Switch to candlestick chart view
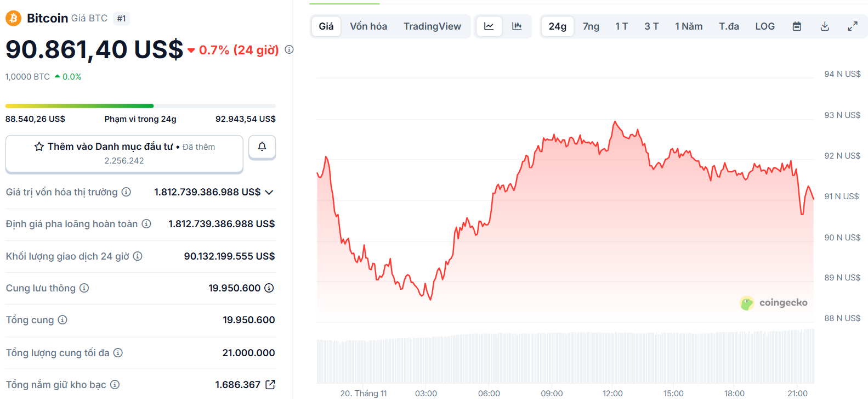Screen dimensions: 868x399 tap(516, 26)
